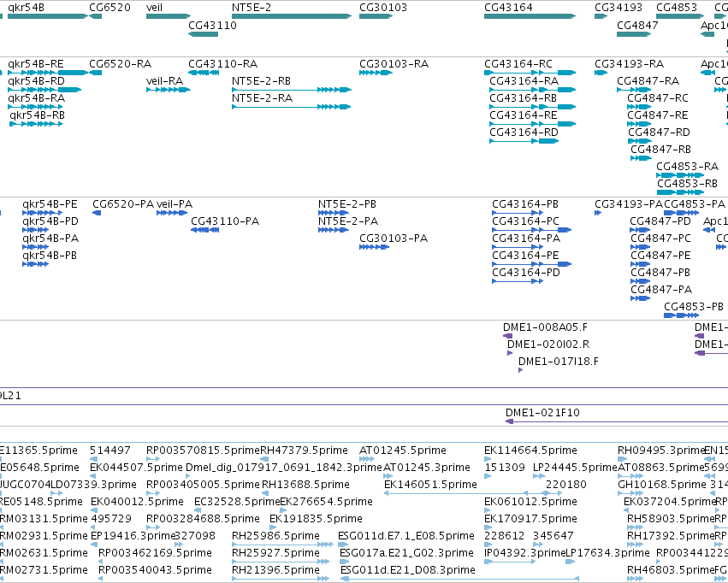Select the CG43110-PA protein label
The width and height of the screenshot is (728, 583).
click(225, 221)
